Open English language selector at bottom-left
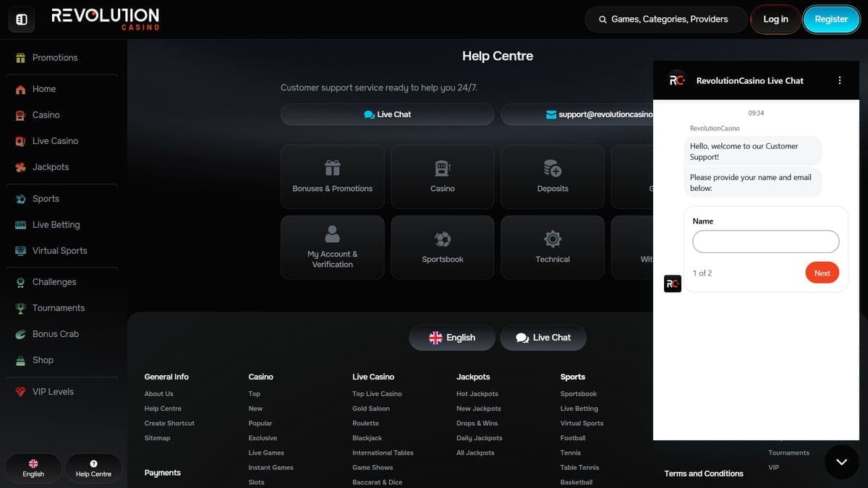 click(x=33, y=468)
